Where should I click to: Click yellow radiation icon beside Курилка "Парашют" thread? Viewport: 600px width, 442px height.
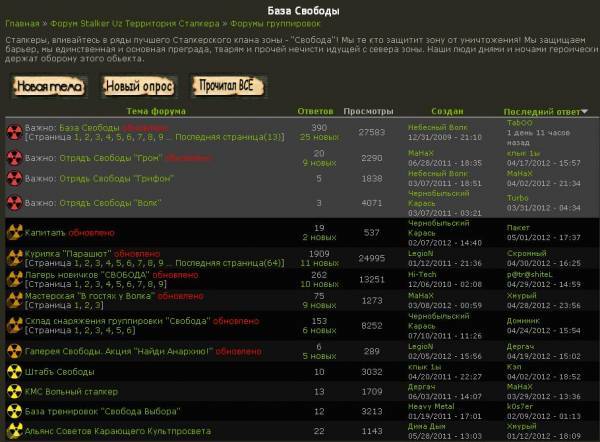(14, 259)
